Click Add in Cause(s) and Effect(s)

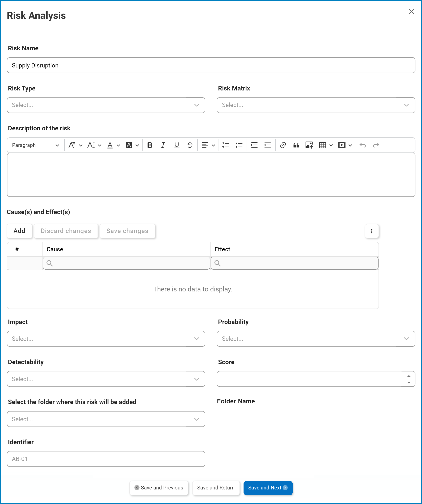19,231
